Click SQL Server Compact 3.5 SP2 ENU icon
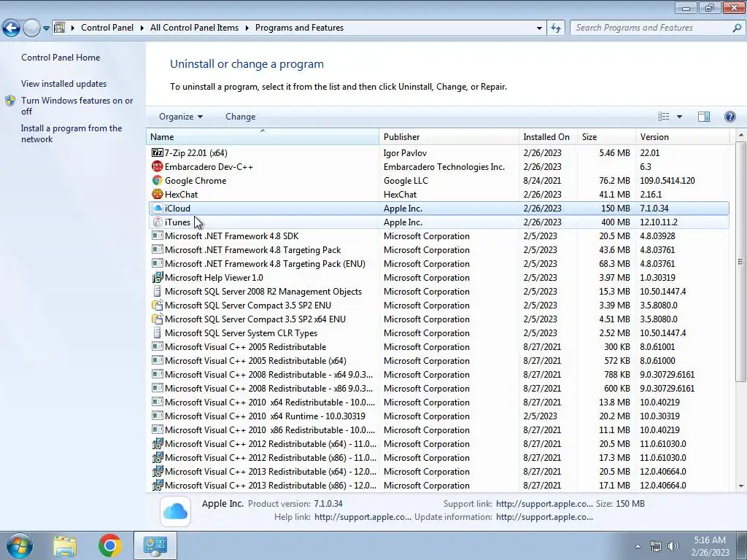 158,306
